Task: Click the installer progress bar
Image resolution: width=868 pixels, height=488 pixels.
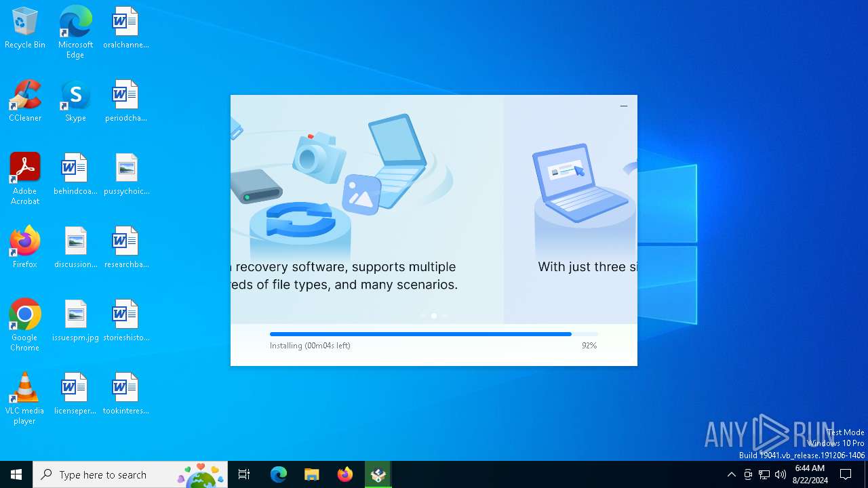Action: tap(434, 334)
